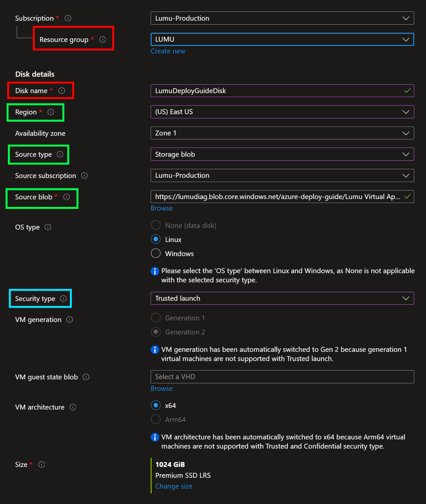This screenshot has width=426, height=504.
Task: Click the VM guest state blob info icon
Action: pos(86,377)
